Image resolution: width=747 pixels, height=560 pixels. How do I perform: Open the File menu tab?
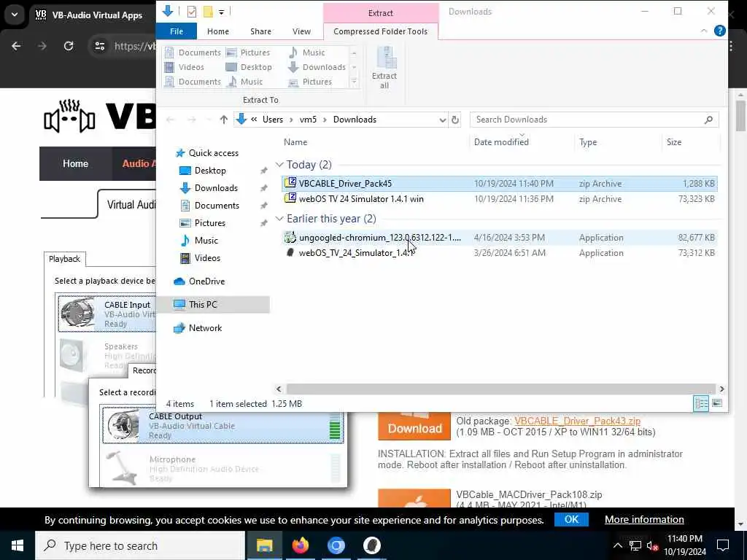[177, 31]
